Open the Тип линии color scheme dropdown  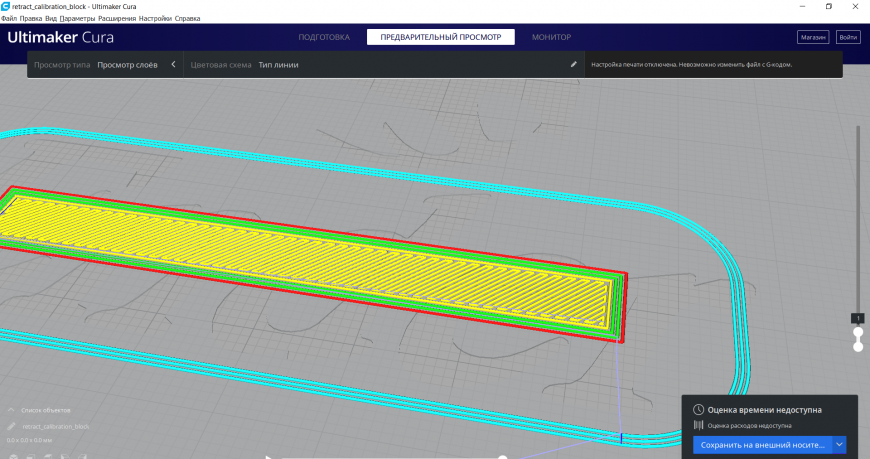click(x=279, y=65)
